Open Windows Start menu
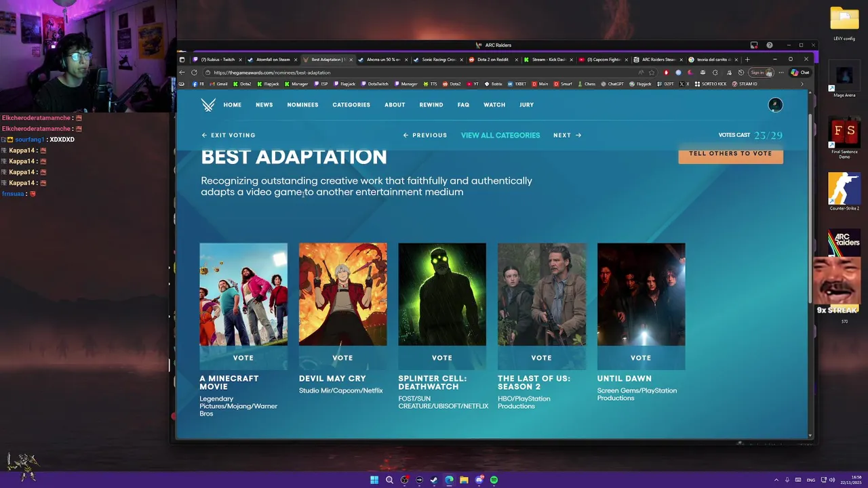The height and width of the screenshot is (488, 868). [374, 480]
